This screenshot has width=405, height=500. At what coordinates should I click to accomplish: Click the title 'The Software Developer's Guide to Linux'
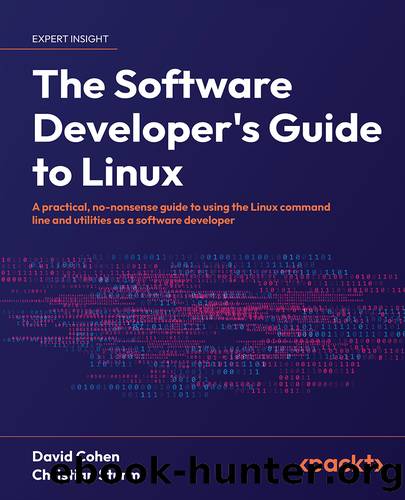[207, 129]
